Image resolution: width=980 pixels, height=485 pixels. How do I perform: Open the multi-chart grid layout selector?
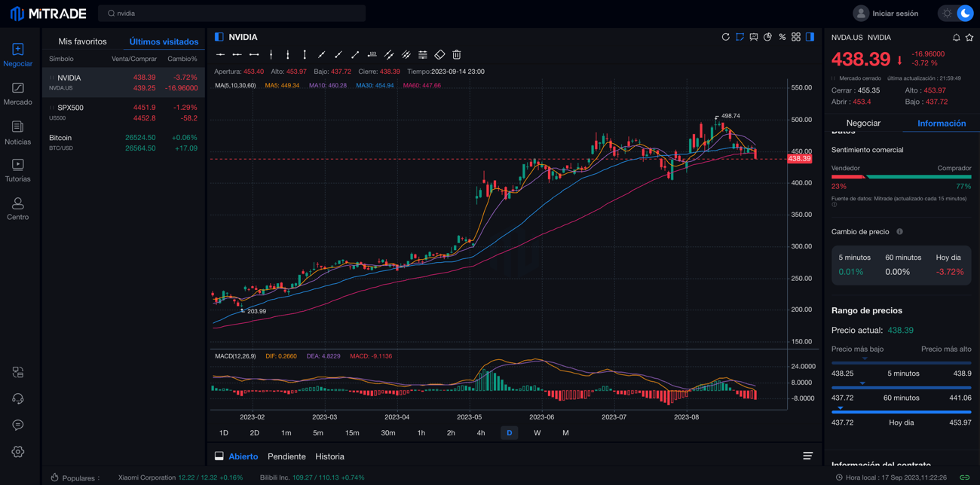795,37
